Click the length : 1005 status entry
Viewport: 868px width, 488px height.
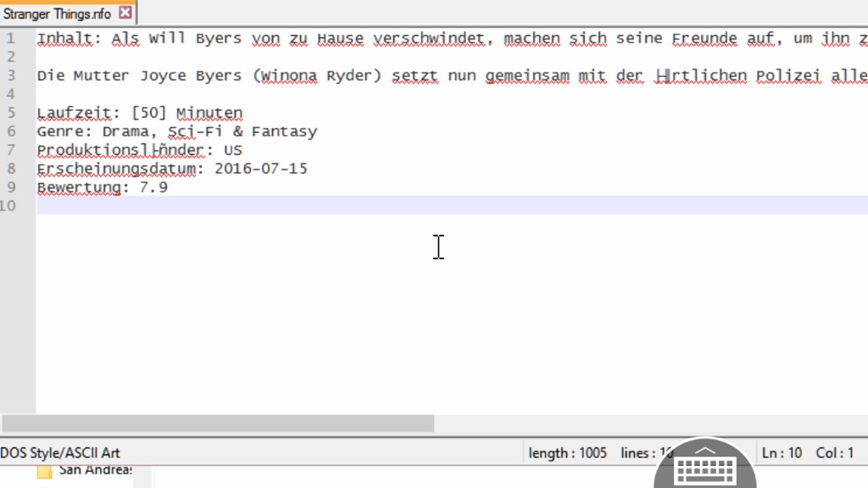567,453
